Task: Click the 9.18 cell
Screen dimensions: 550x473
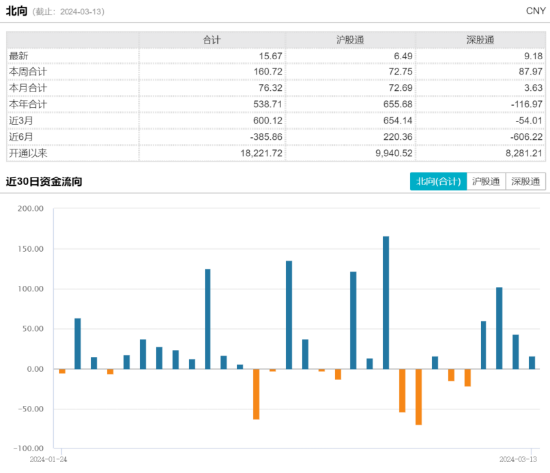Action: click(x=534, y=56)
